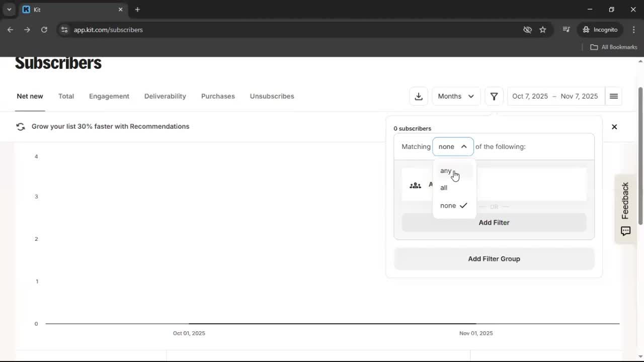The width and height of the screenshot is (644, 362).
Task: Click the Add Filter Group button
Action: pyautogui.click(x=494, y=259)
